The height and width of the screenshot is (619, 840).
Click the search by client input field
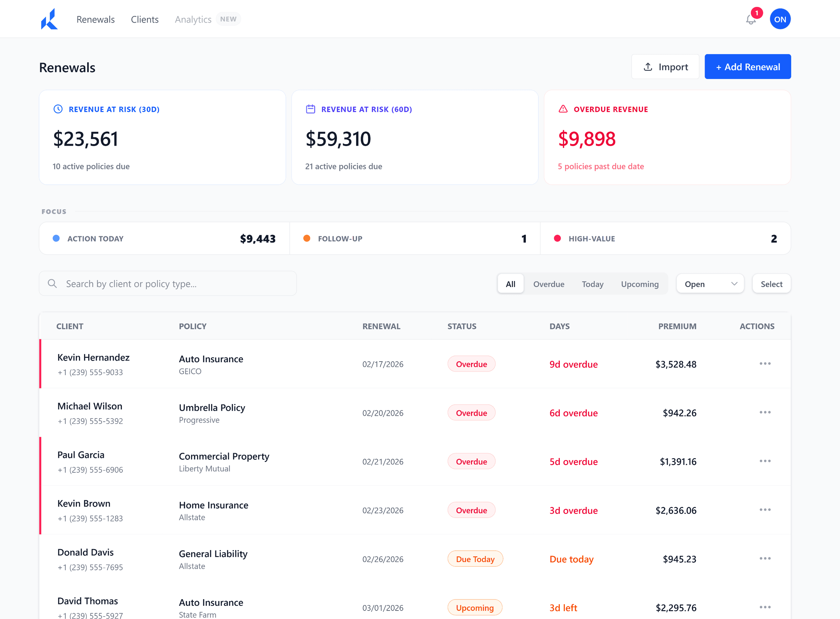pyautogui.click(x=169, y=284)
